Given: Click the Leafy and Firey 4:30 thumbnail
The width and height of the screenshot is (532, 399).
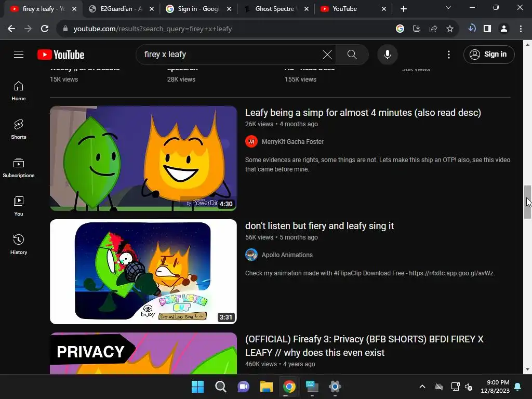Looking at the screenshot, I should point(143,158).
